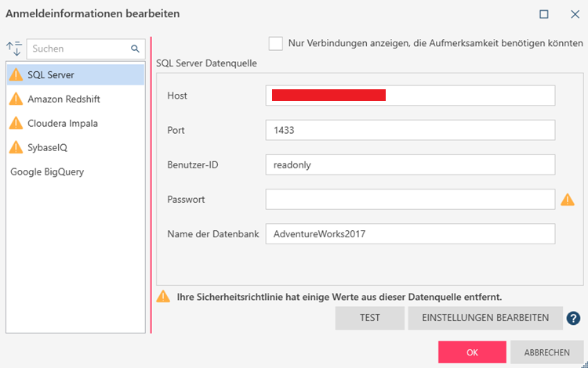Click warning icon next to Passwort field
Viewport: 588px width, 368px height.
pos(568,200)
